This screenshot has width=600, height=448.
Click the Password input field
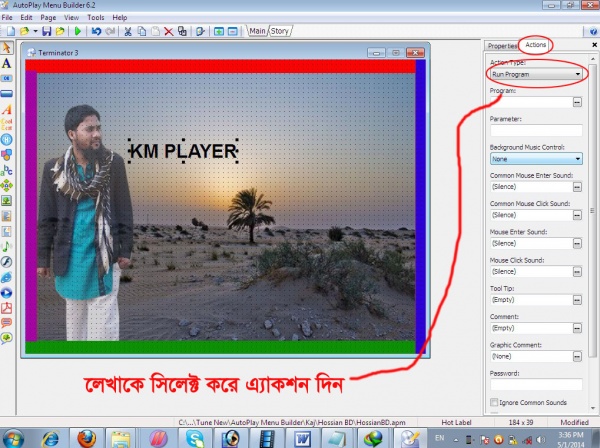(536, 384)
